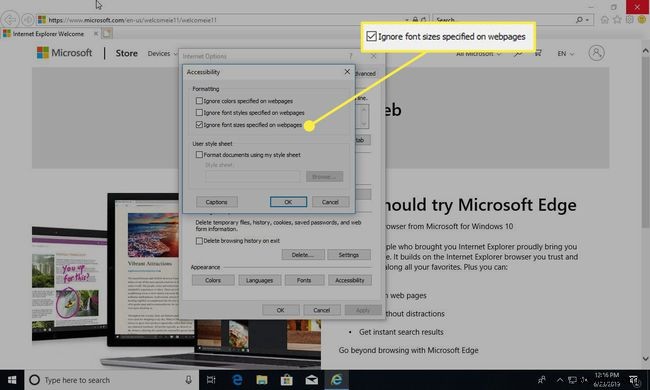The image size is (650, 390).
Task: Cancel the Accessibility dialog
Action: click(330, 202)
